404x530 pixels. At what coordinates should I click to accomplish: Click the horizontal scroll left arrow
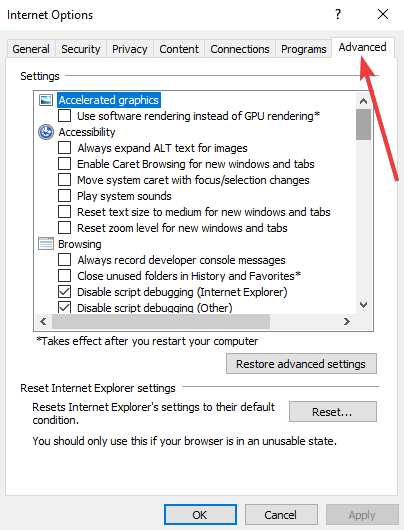tap(43, 321)
